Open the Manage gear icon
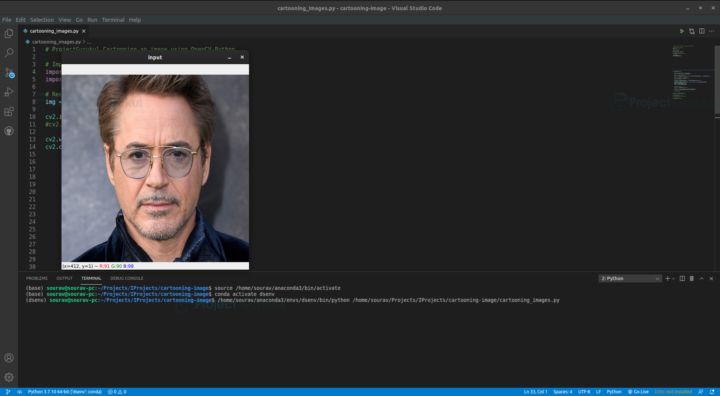 pyautogui.click(x=9, y=377)
